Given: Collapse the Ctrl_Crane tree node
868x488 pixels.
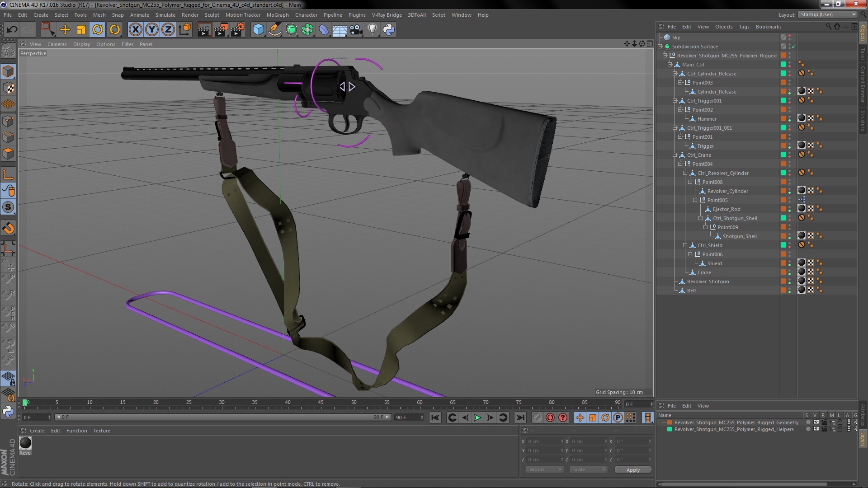Looking at the screenshot, I should [675, 155].
